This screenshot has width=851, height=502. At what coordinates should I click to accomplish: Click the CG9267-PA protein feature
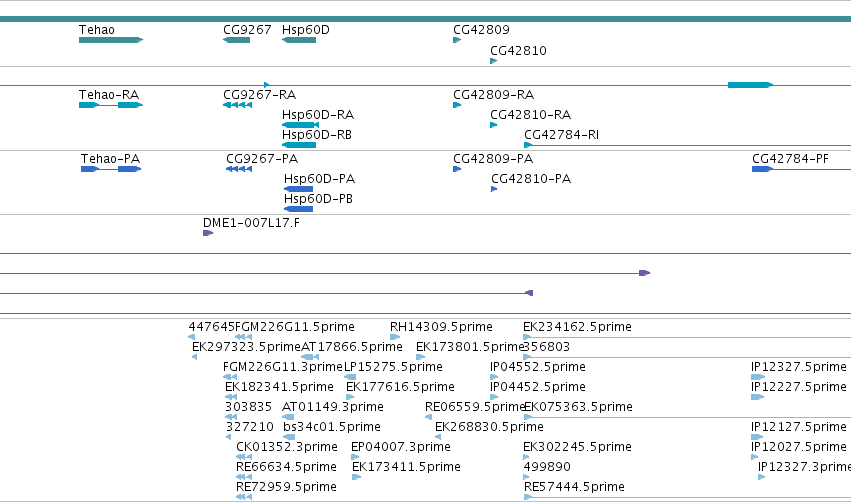click(239, 169)
